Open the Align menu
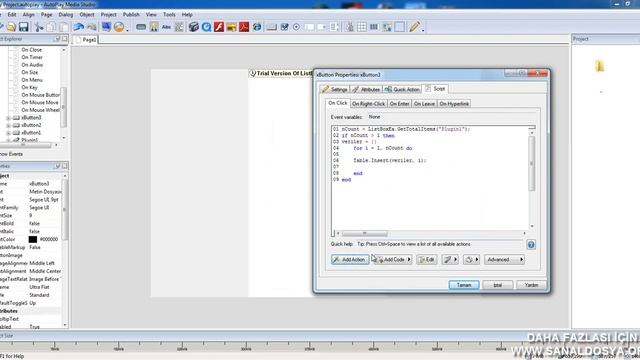640x360 pixels. [29, 14]
